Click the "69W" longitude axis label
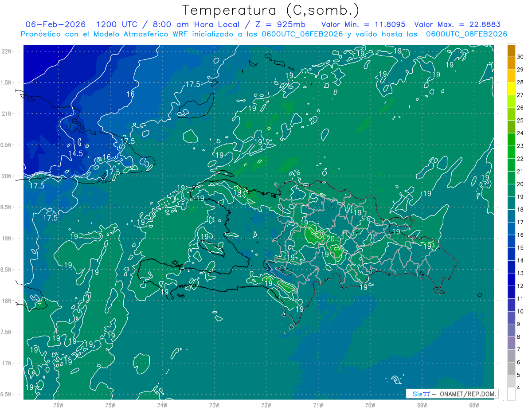The image size is (532, 411). tap(422, 405)
